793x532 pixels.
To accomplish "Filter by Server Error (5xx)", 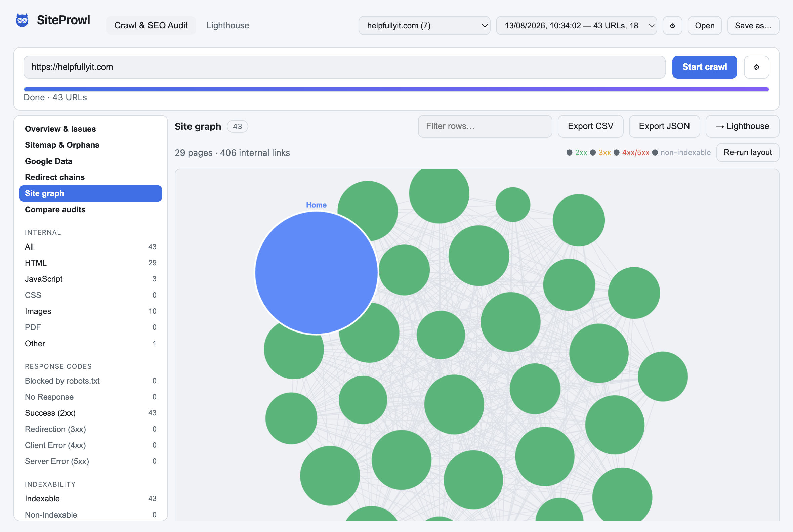I will (x=91, y=461).
